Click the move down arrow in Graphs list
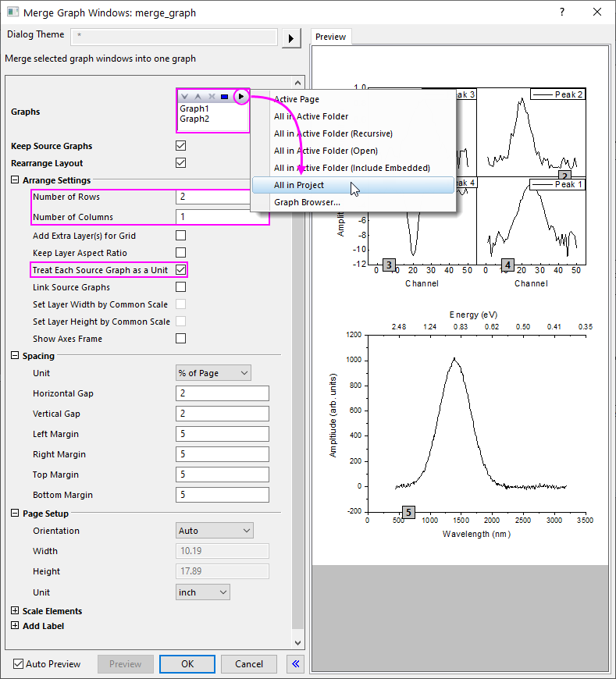 point(185,97)
